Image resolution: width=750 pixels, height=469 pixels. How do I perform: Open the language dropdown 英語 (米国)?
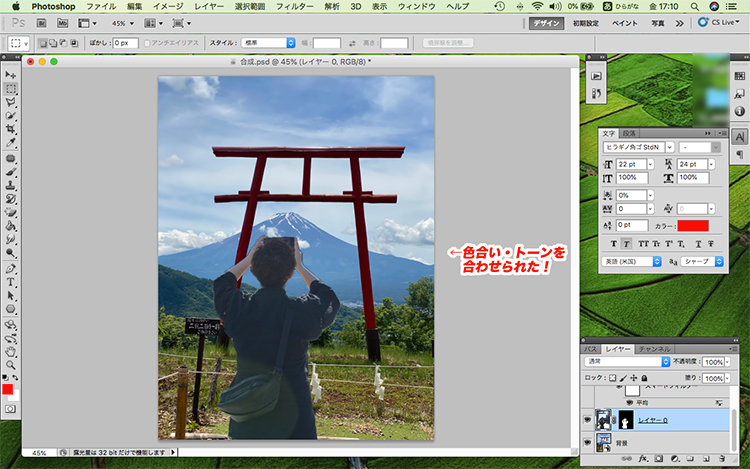tap(631, 262)
